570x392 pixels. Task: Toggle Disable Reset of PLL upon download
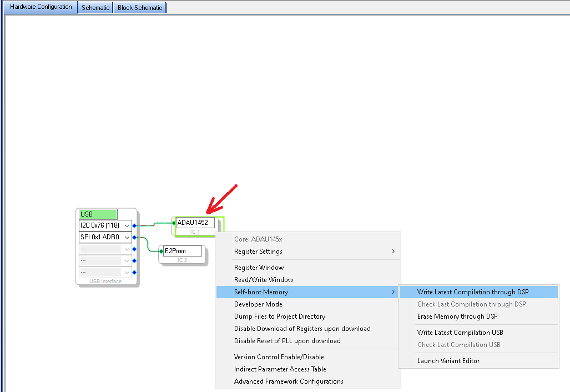287,341
